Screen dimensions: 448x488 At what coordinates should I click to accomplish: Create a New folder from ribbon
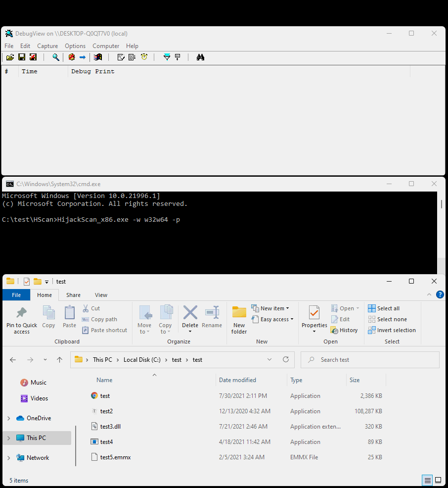click(x=239, y=320)
